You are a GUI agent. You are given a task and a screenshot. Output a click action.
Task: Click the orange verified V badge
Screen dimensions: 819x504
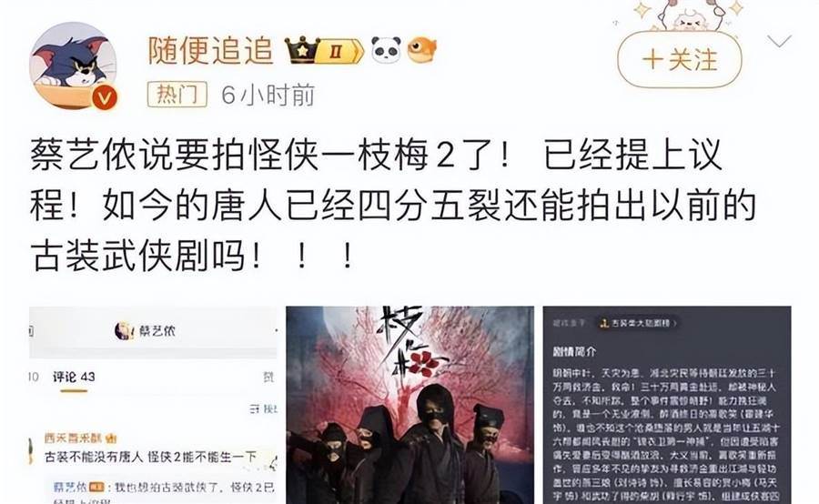point(105,97)
